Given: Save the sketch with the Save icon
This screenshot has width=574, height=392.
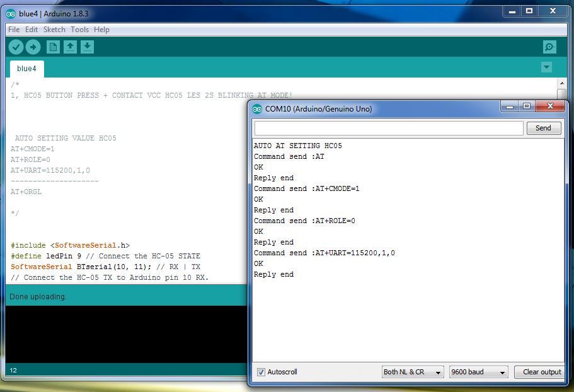Looking at the screenshot, I should point(87,47).
